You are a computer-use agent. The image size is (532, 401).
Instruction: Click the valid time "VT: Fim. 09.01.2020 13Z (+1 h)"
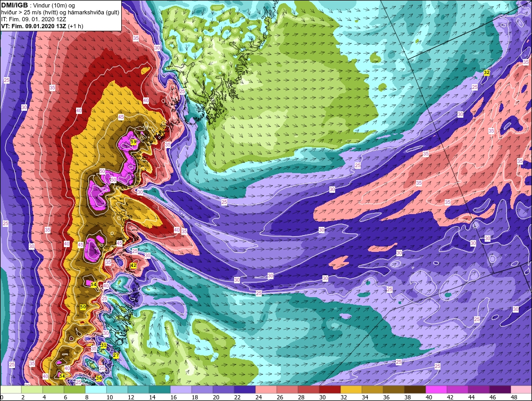(42, 26)
